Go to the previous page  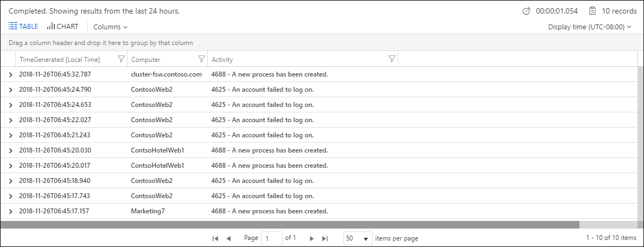[228, 238]
